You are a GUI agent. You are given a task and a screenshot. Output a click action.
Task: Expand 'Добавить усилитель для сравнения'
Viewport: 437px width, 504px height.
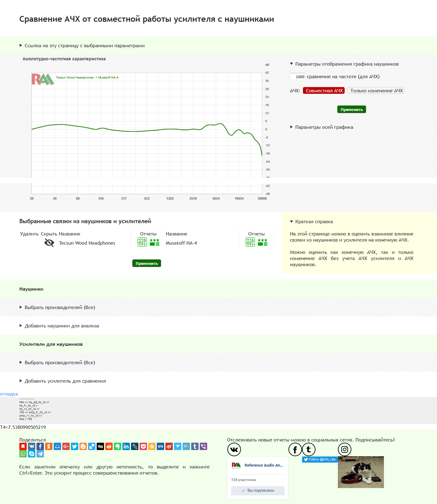tap(65, 381)
